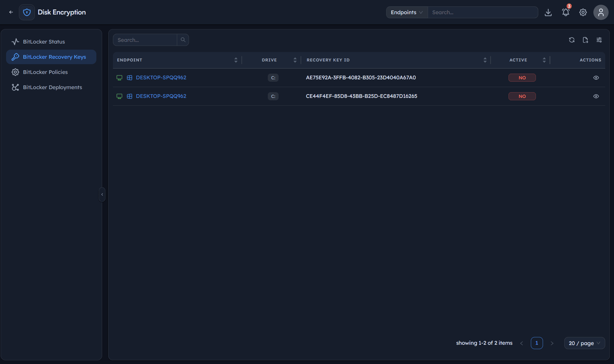This screenshot has height=364, width=614.
Task: Select BitLocker Recovery Keys menu item
Action: coord(51,57)
